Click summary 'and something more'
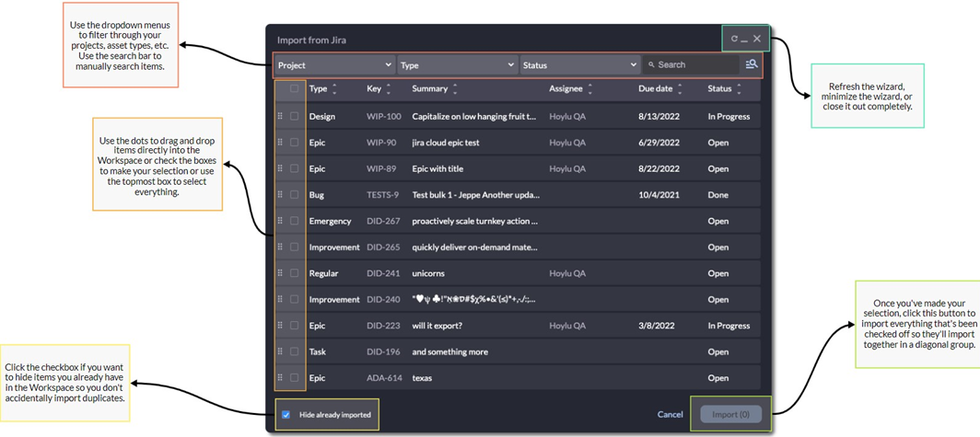Screen dimensions: 980x437 point(450,352)
